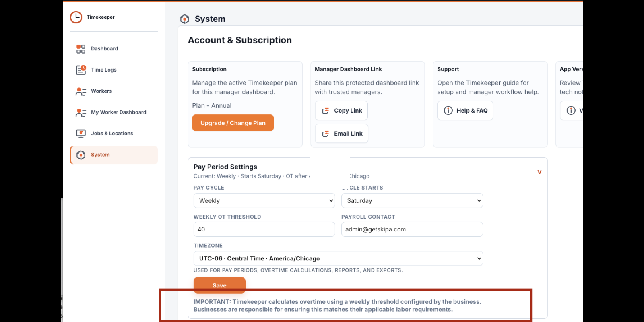
Task: Select the System menu item
Action: [x=114, y=155]
